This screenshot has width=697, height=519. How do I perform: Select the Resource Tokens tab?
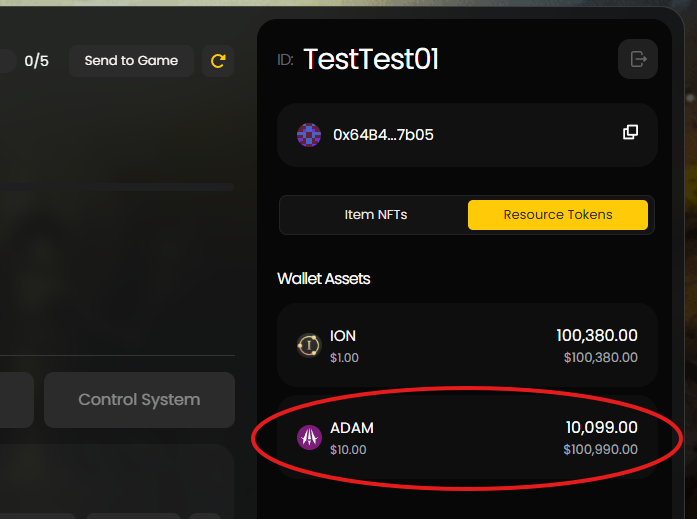tap(557, 215)
